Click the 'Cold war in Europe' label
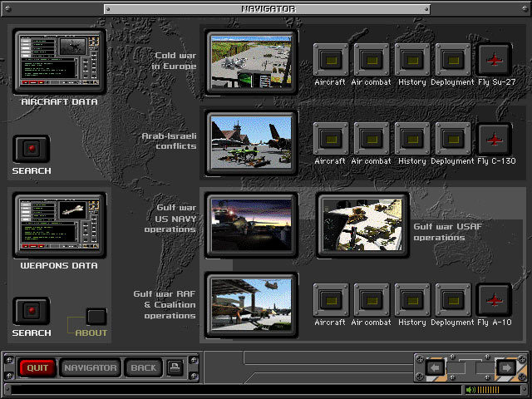 click(175, 61)
